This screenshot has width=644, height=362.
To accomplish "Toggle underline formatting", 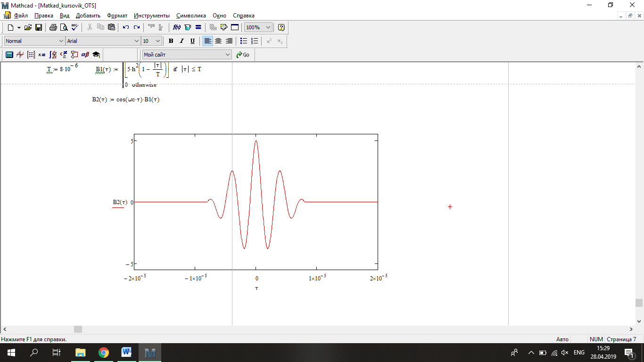I will [192, 41].
